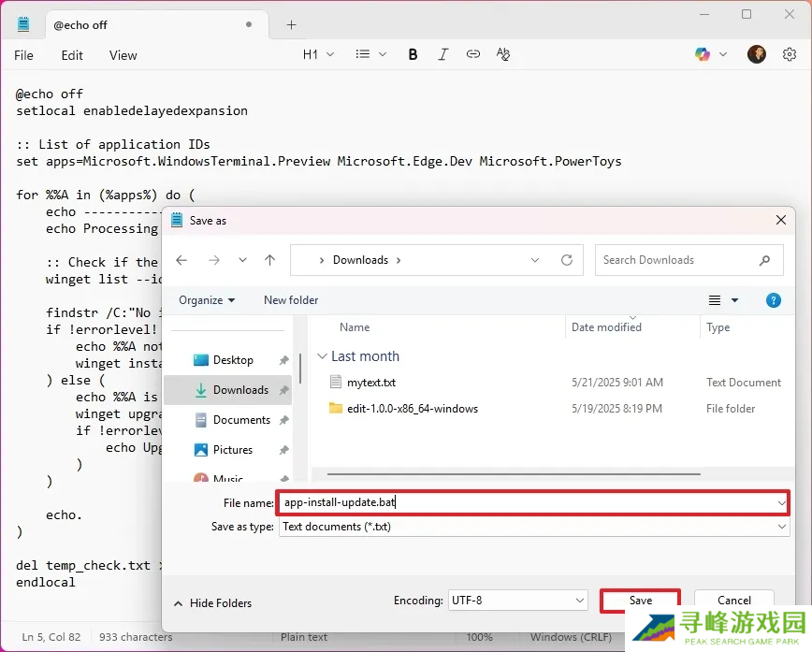The height and width of the screenshot is (652, 812).
Task: Click the New folder button
Action: pos(291,300)
